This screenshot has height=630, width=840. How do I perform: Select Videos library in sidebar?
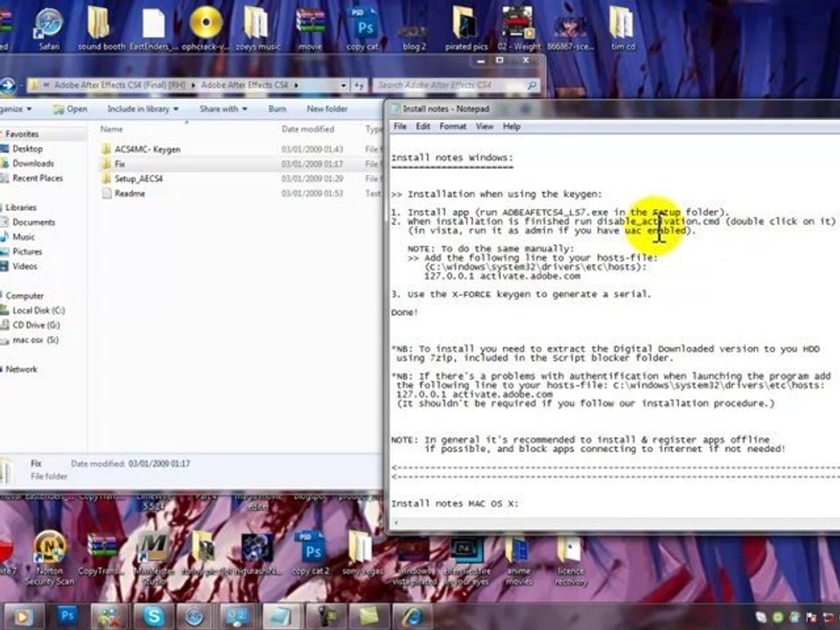[x=25, y=266]
